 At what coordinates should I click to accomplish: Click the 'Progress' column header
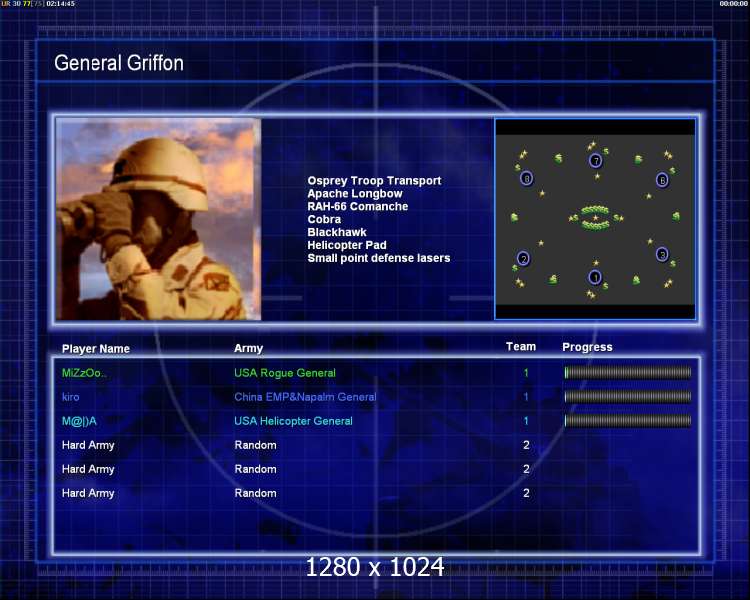pos(587,347)
